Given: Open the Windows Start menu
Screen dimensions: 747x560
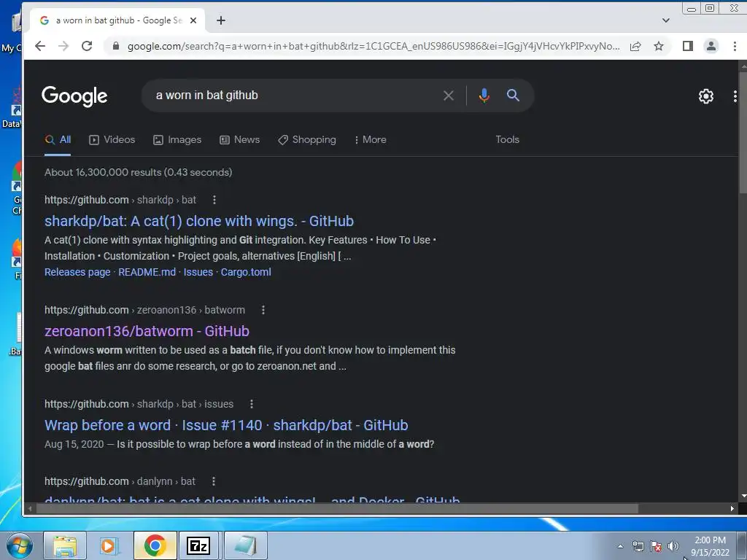Looking at the screenshot, I should tap(19, 545).
